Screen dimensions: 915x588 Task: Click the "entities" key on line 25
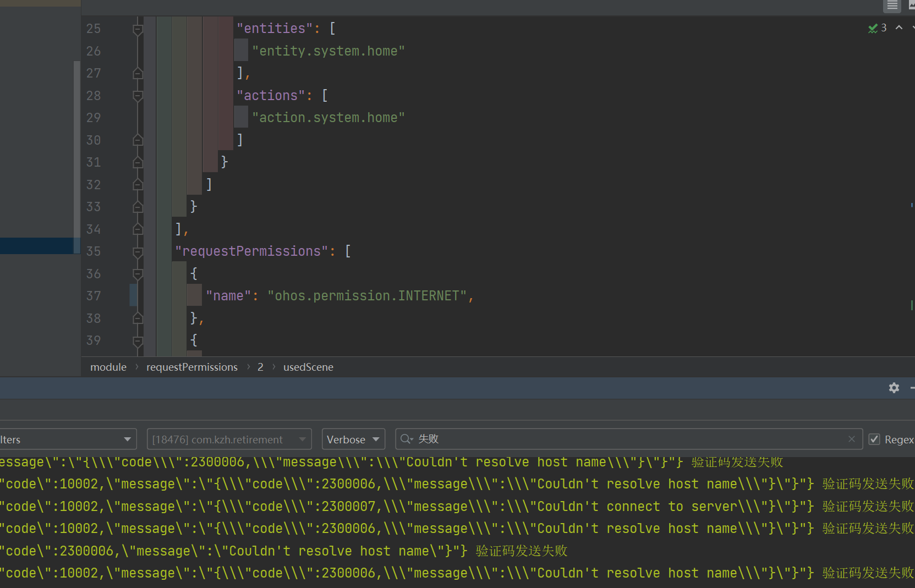click(x=275, y=28)
